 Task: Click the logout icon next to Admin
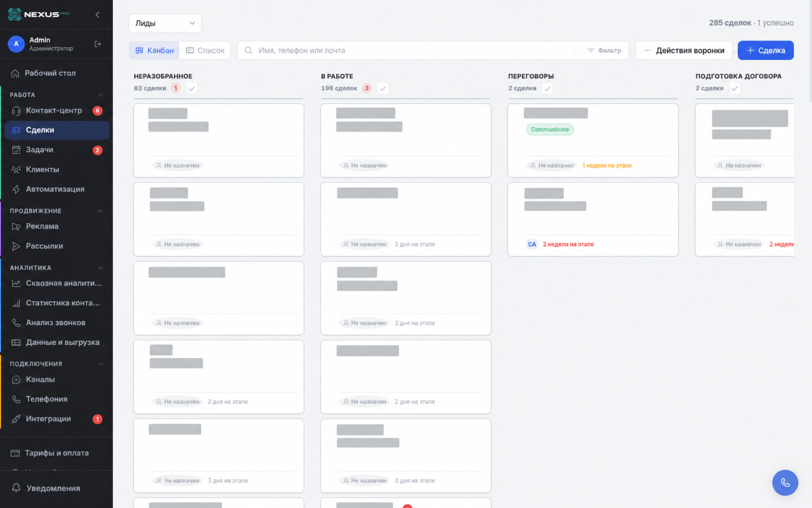coord(97,44)
